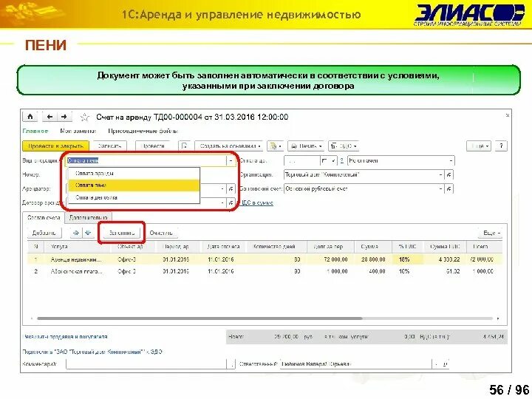The width and height of the screenshot is (532, 399).
Task: Expand the Договор аренды dropdown arrow
Action: 222,203
